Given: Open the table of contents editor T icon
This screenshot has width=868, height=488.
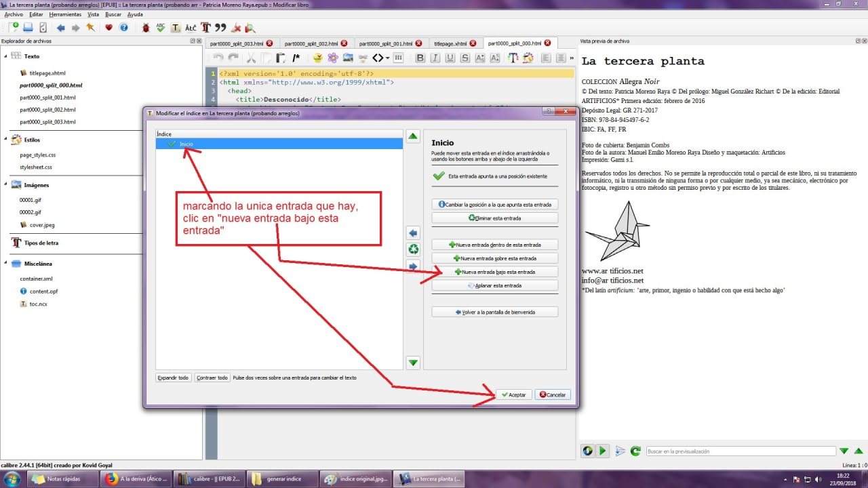Looking at the screenshot, I should (176, 28).
